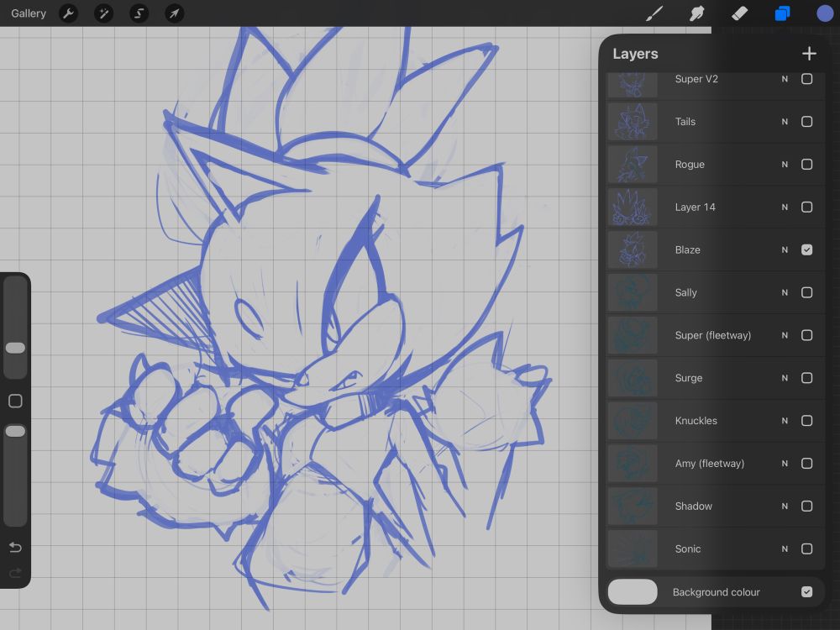Close the Layers panel icon

pos(783,13)
